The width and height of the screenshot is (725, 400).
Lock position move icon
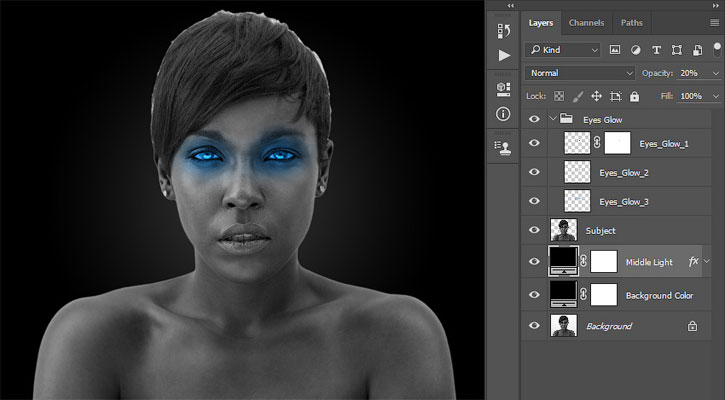click(596, 96)
